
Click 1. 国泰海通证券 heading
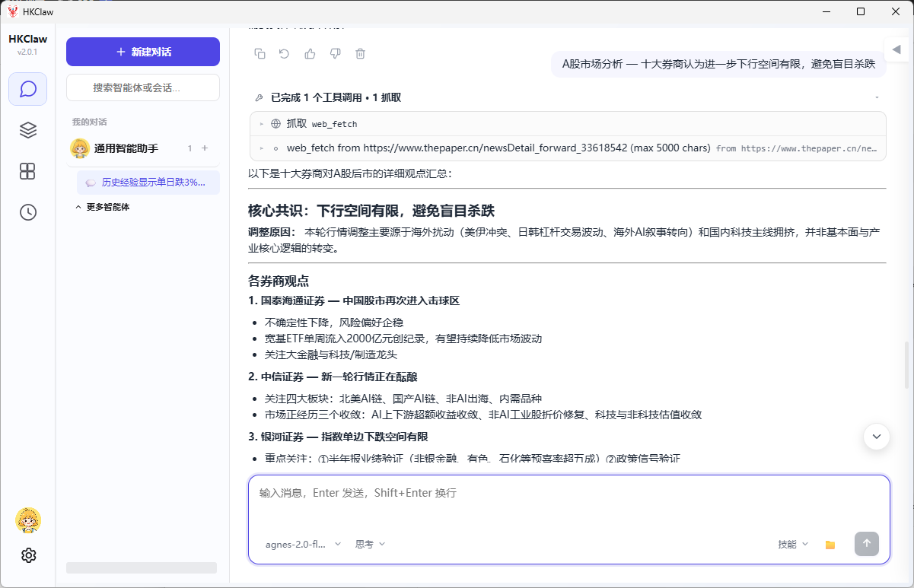coord(354,300)
